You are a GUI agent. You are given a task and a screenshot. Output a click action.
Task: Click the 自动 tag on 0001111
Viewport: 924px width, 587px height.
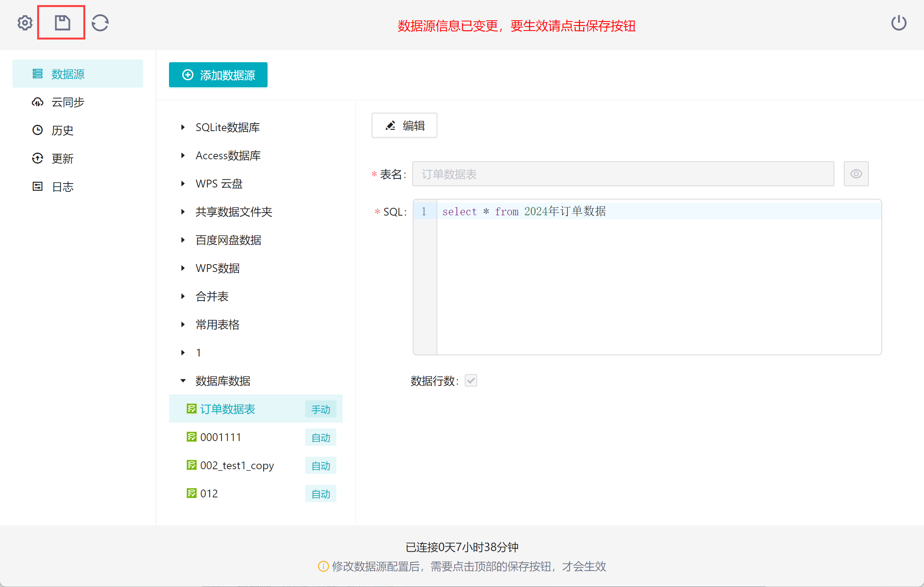pyautogui.click(x=321, y=438)
